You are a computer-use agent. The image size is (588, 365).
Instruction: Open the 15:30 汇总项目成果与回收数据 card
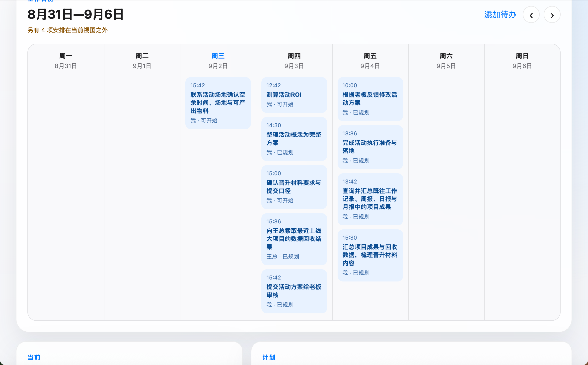pyautogui.click(x=370, y=255)
